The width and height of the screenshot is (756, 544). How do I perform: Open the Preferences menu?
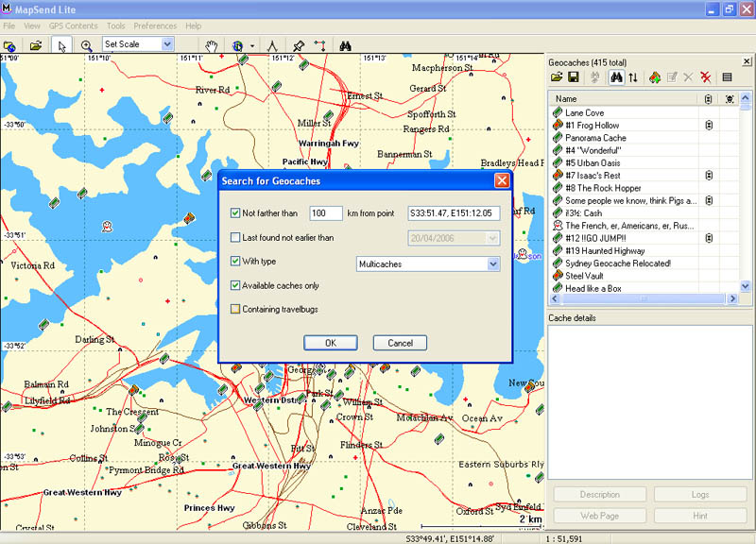(155, 25)
